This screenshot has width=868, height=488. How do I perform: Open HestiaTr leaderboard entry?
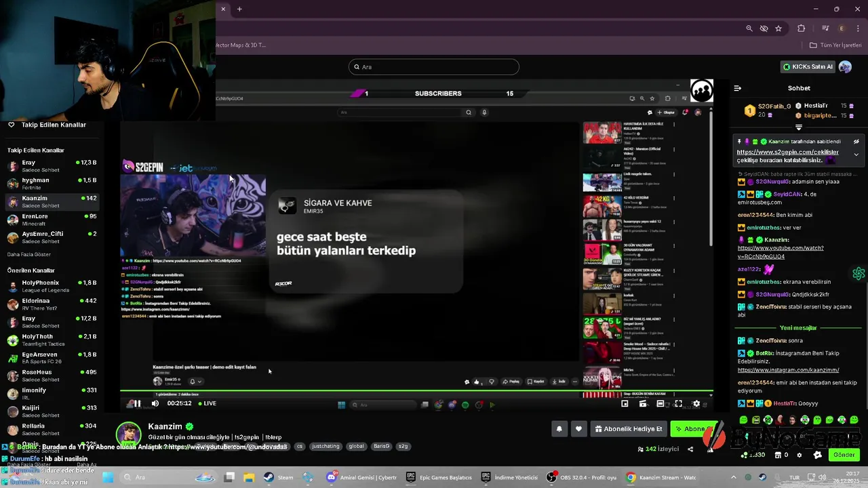[x=825, y=106]
